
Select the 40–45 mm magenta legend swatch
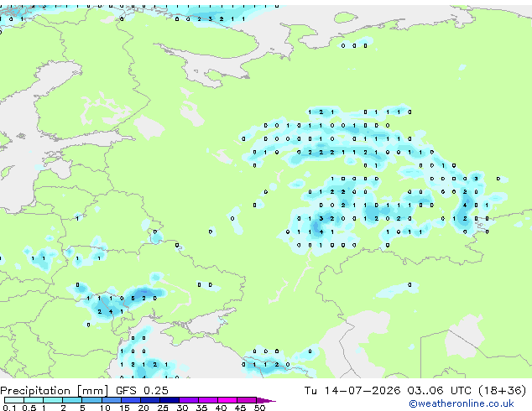coord(227,400)
